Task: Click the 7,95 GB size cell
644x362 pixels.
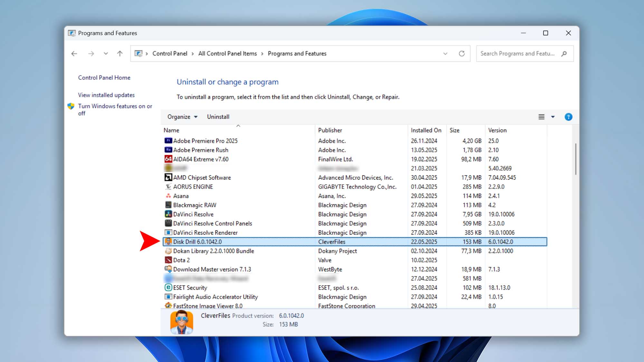Action: tap(472, 214)
